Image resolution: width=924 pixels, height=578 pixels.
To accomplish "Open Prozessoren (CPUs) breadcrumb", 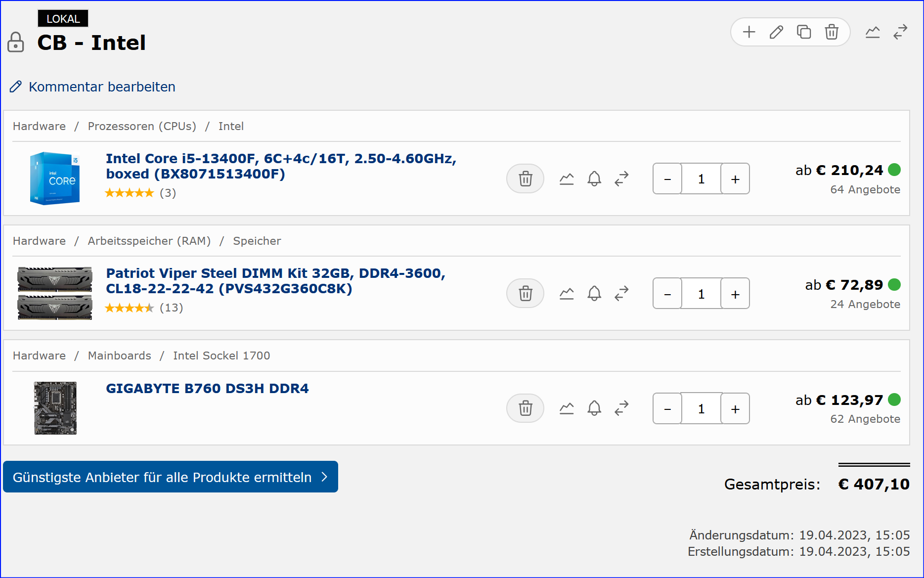I will coord(142,126).
